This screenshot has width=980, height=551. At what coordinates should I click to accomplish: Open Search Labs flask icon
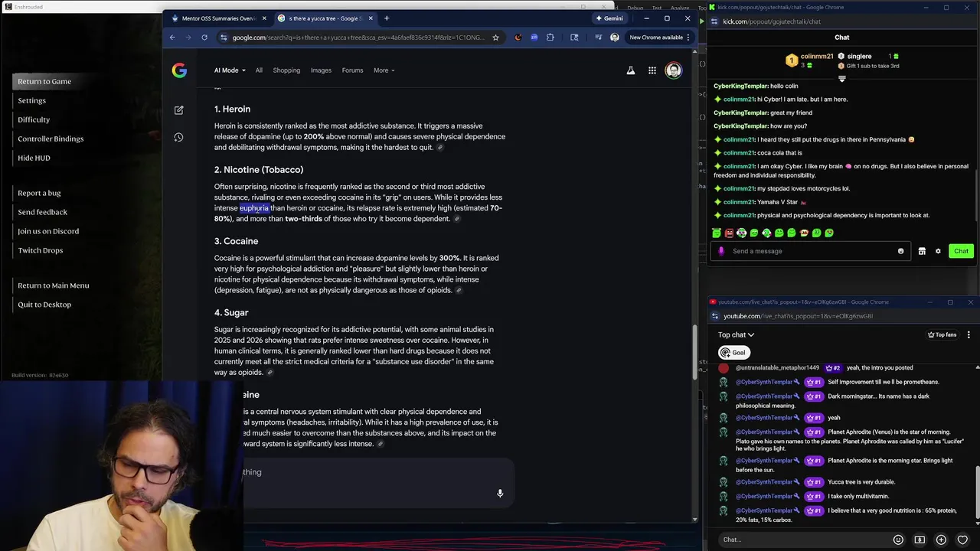[631, 70]
